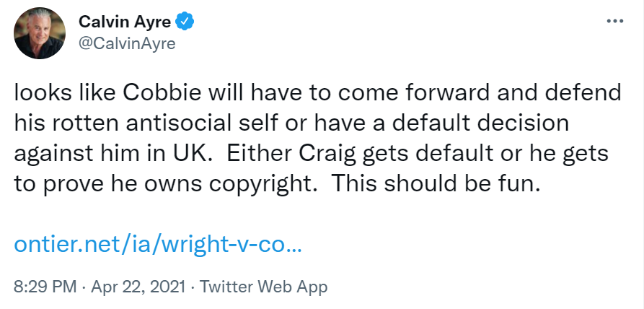Click the display name Calvin Ayre
The image size is (644, 309).
125,22
